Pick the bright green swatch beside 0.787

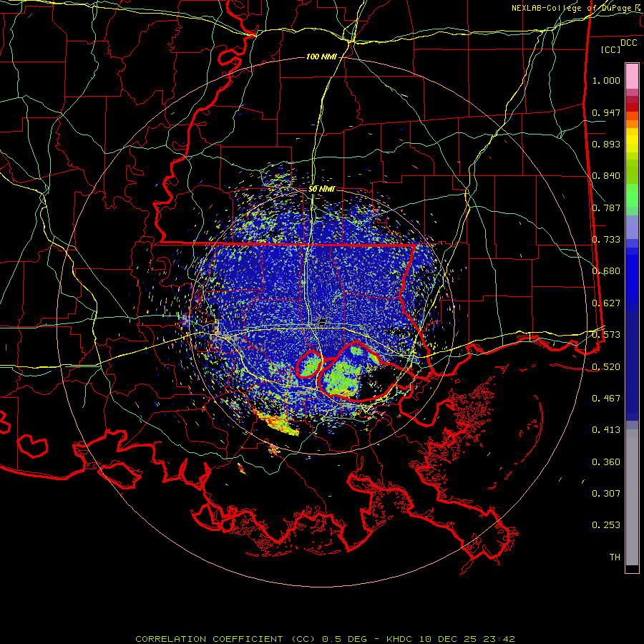tap(632, 197)
